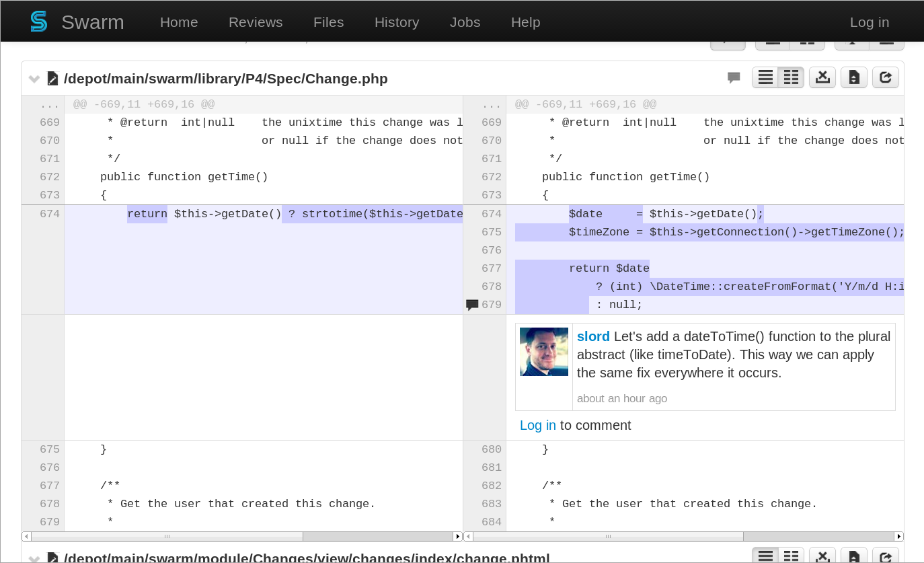The height and width of the screenshot is (563, 924).
Task: Click ignore whitespace button for change.phtml
Action: click(822, 557)
